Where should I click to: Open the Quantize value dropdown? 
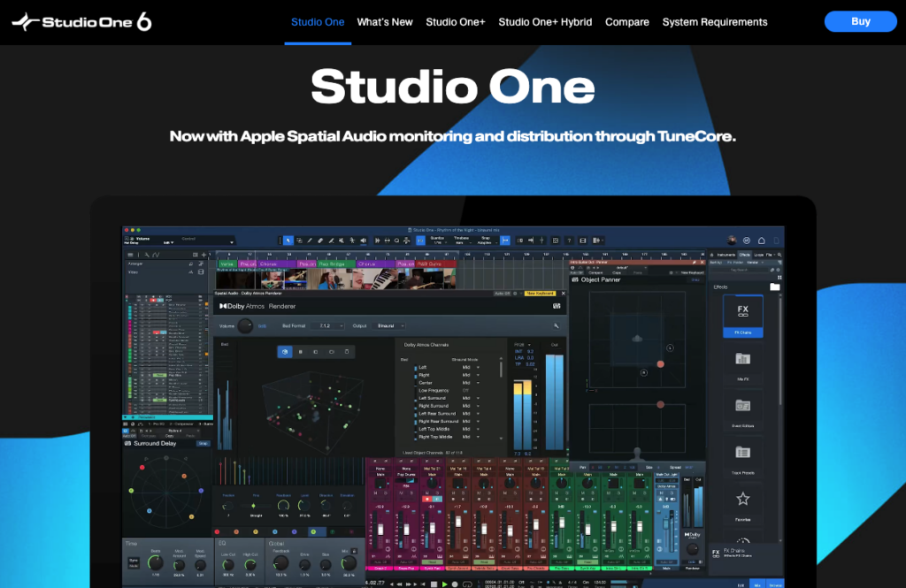[437, 241]
